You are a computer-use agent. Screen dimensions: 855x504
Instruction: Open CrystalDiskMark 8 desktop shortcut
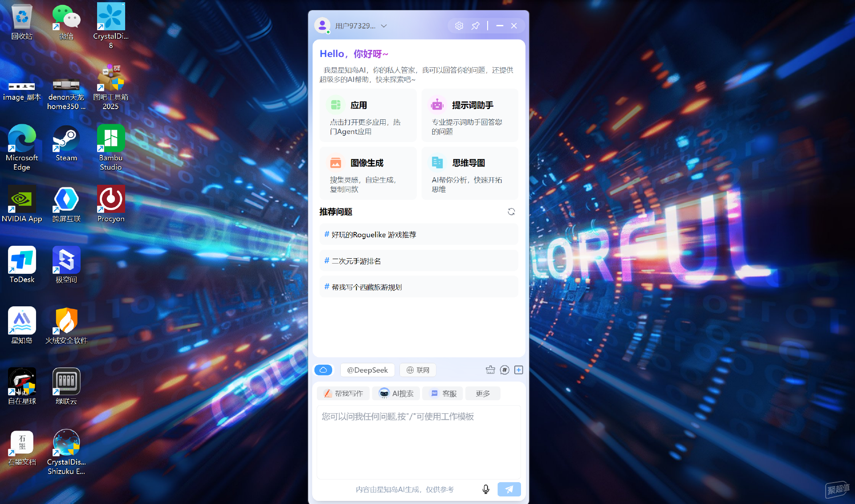(x=111, y=25)
